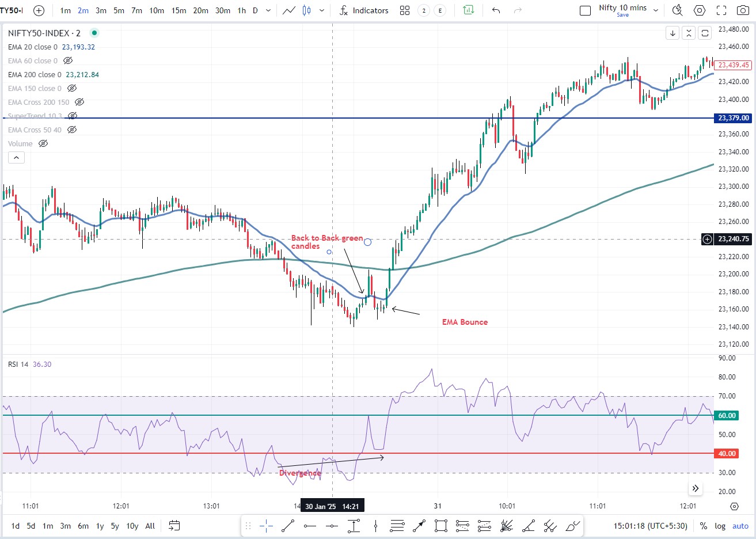756x539 pixels.
Task: Enter fullscreen mode
Action: point(721,10)
